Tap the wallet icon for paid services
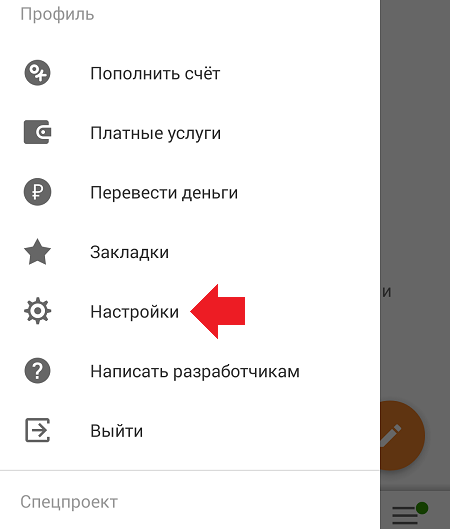 37,132
